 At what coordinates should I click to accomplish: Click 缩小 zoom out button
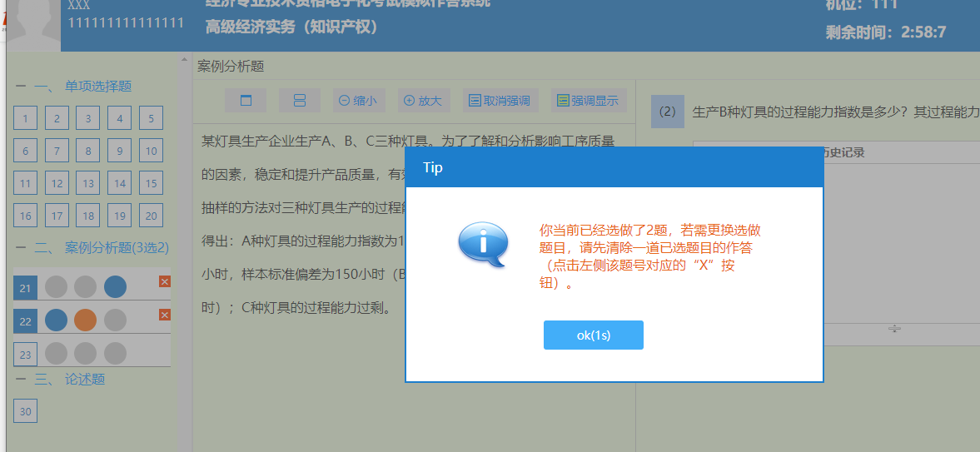(359, 100)
